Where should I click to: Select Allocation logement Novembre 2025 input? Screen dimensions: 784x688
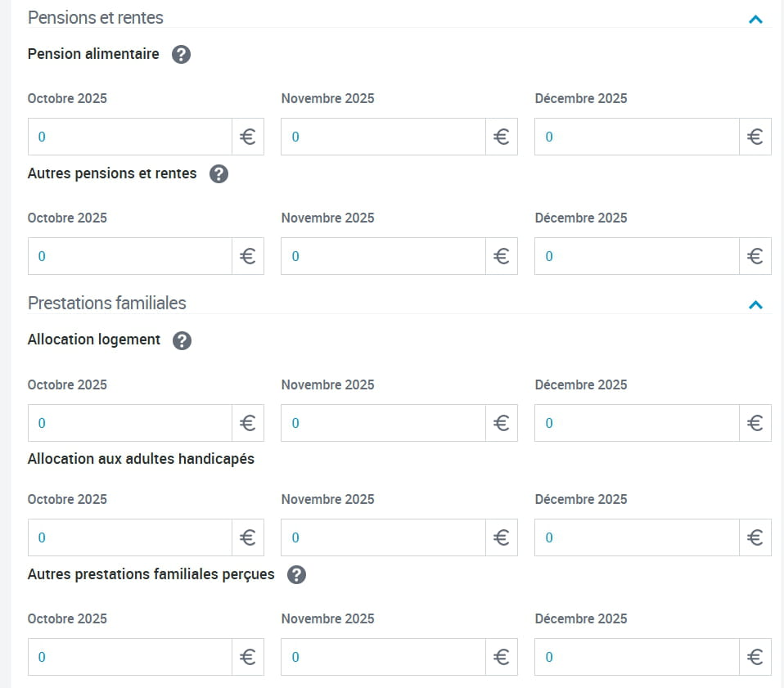383,423
